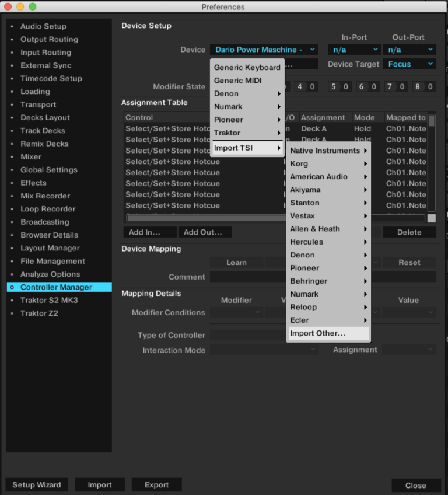Open the Device Target Focus dropdown
This screenshot has height=495, width=448.
tap(409, 64)
